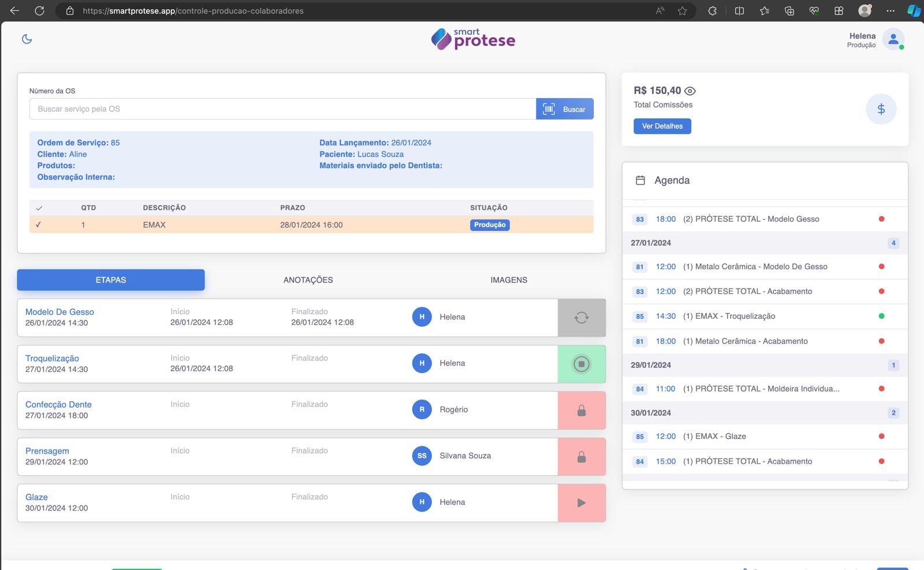This screenshot has height=570, width=924.
Task: Click the 27/01/2024 count badge 4
Action: pyautogui.click(x=893, y=243)
